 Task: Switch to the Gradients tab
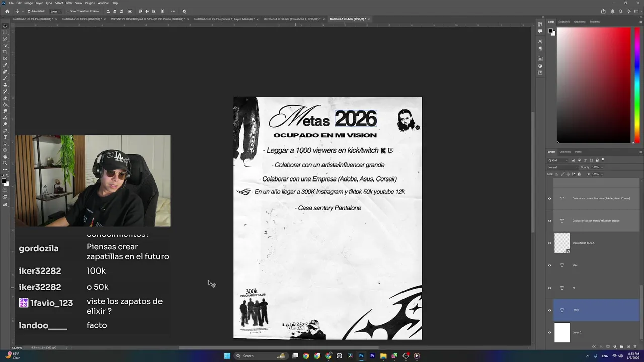[580, 22]
